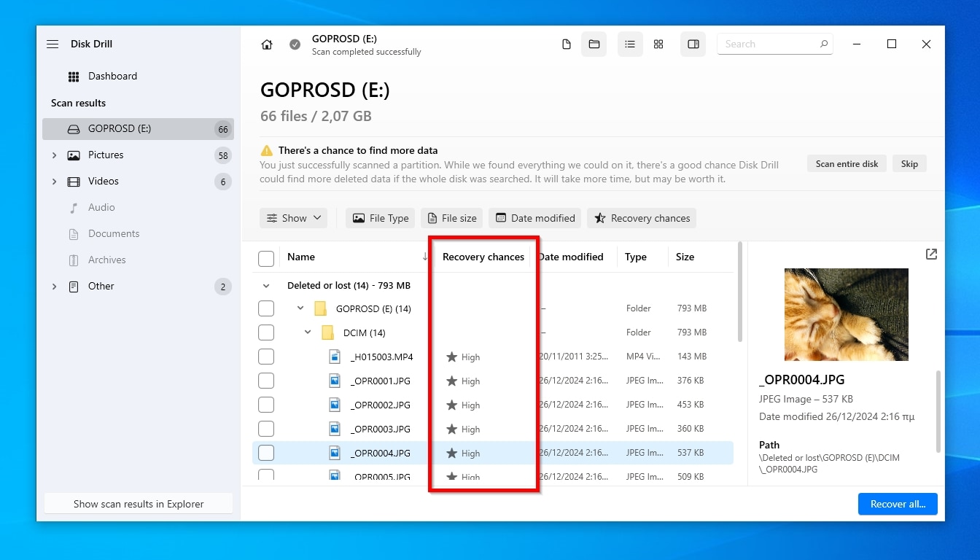
Task: Open the preview in external window icon
Action: click(x=931, y=254)
